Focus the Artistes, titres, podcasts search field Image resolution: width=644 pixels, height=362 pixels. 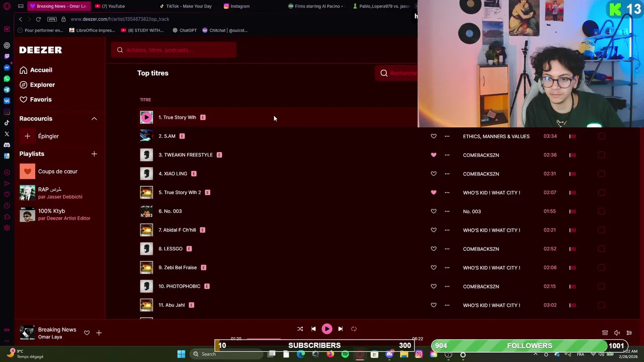pos(174,50)
